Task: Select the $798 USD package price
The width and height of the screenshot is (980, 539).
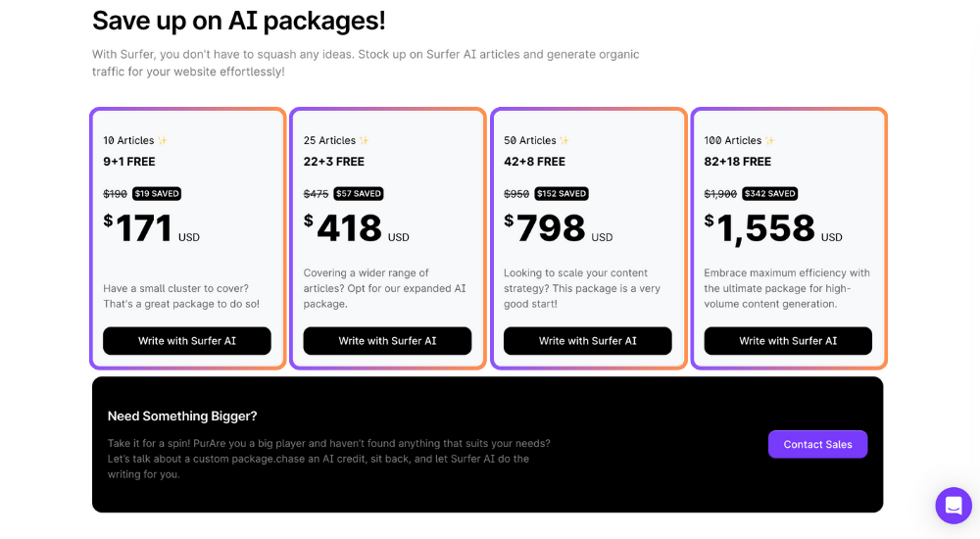Action: click(559, 228)
